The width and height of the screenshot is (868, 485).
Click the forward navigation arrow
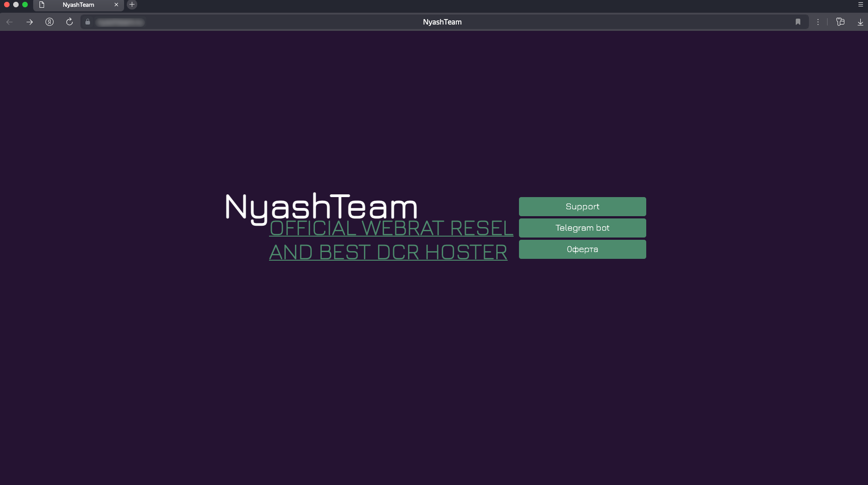pos(30,22)
